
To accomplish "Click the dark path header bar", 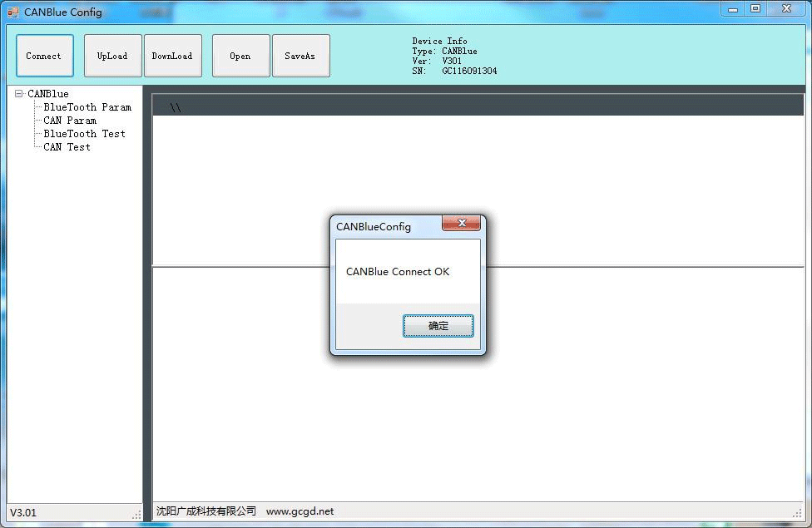I will pyautogui.click(x=478, y=106).
